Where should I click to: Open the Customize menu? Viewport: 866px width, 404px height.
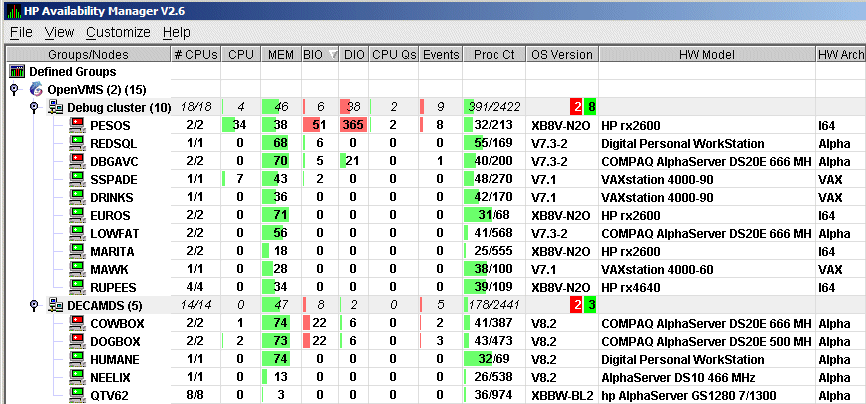(x=118, y=32)
